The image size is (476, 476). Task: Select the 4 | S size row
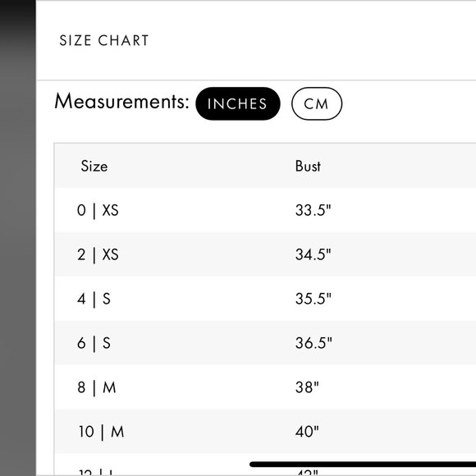click(x=265, y=299)
